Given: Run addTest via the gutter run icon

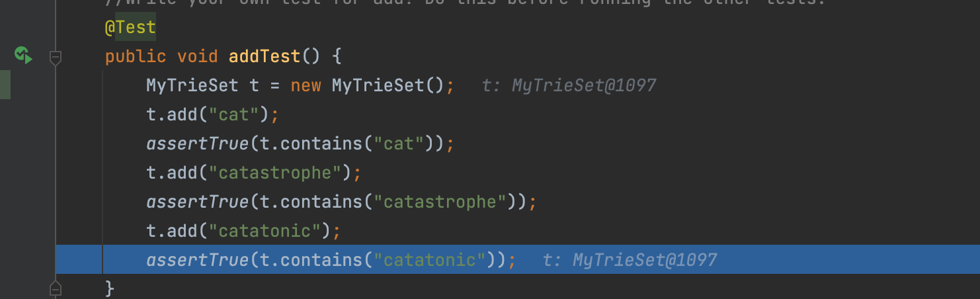Looking at the screenshot, I should 24,56.
